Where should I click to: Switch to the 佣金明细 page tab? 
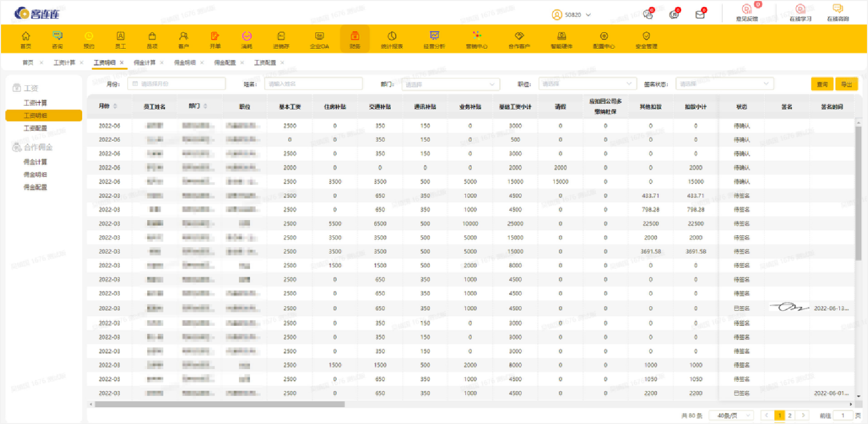pos(185,63)
